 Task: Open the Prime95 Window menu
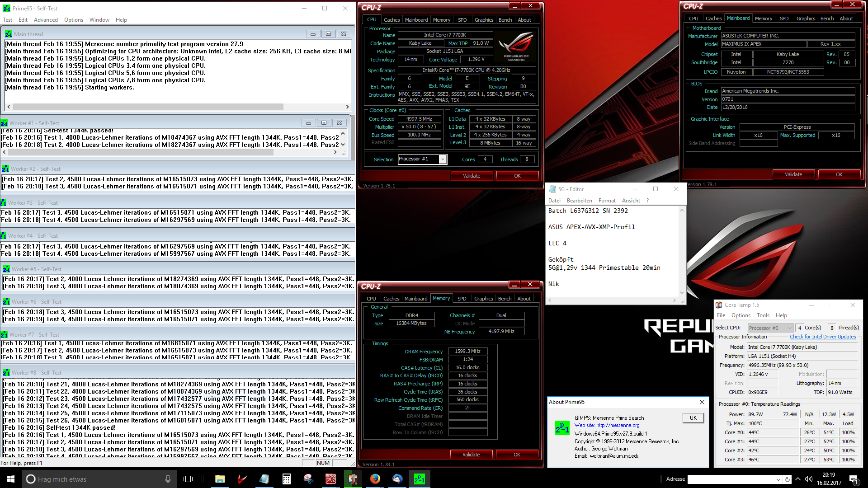click(99, 20)
